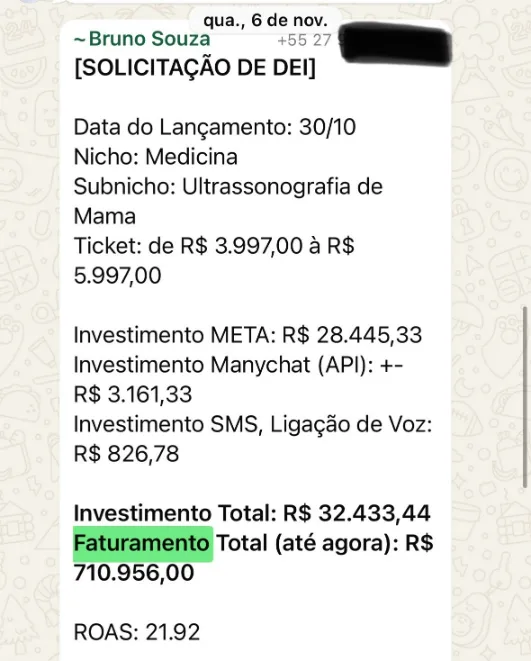Click the 'ROAS: 21.92' line
The image size is (531, 661).
(137, 632)
